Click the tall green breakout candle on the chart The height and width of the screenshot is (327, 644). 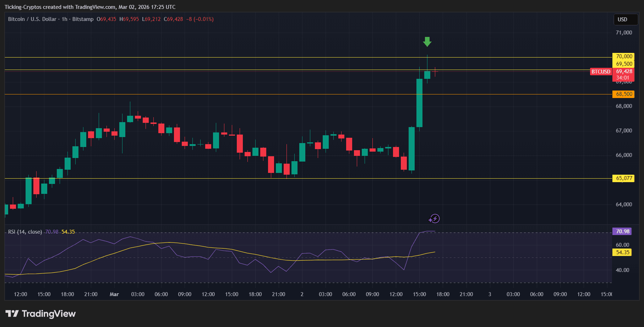(x=419, y=103)
